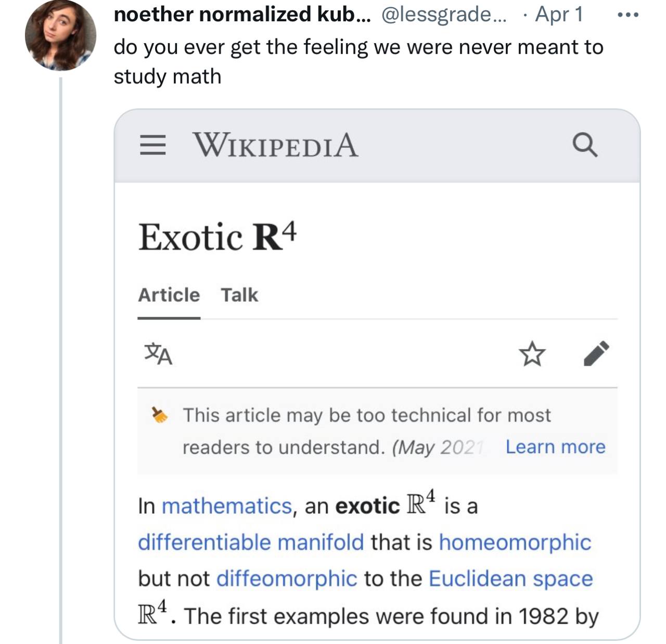The image size is (666, 644).
Task: Open the Wikipedia hamburger menu
Action: [152, 145]
